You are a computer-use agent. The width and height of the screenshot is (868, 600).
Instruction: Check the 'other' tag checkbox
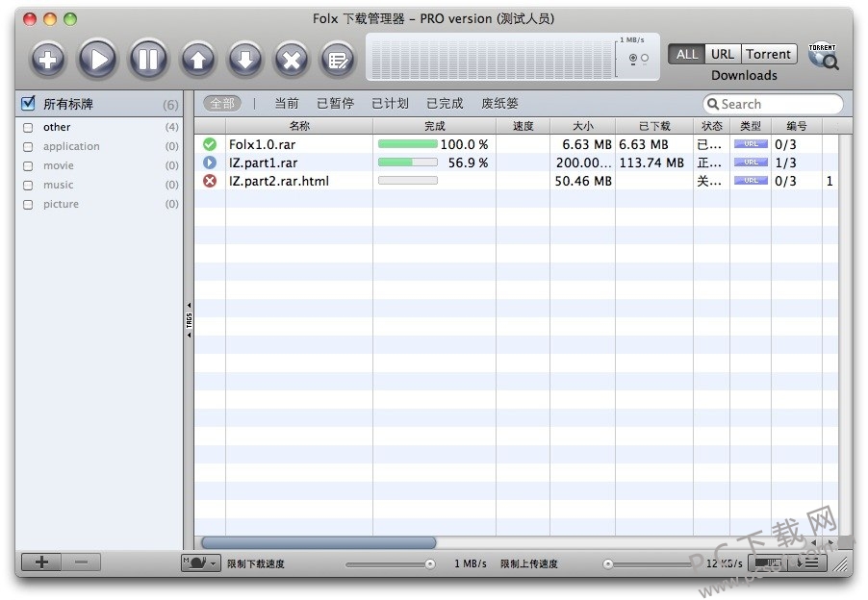click(28, 128)
